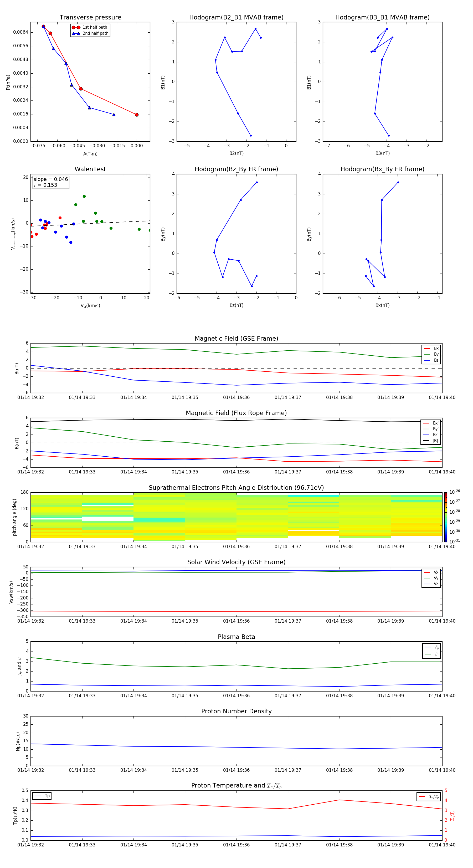Viewport: 473px width, 868px height.
Task: Click the last red point on 1st half path
Action: tap(137, 115)
